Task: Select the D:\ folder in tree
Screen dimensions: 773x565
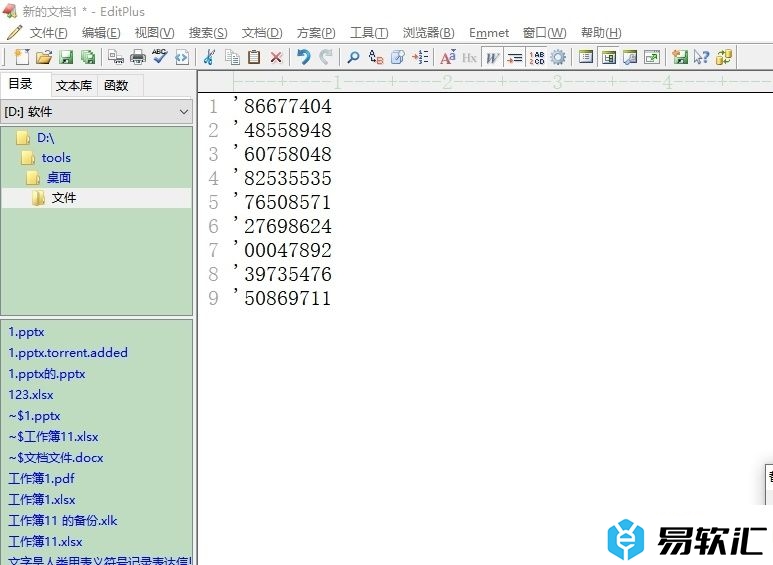Action: point(45,138)
